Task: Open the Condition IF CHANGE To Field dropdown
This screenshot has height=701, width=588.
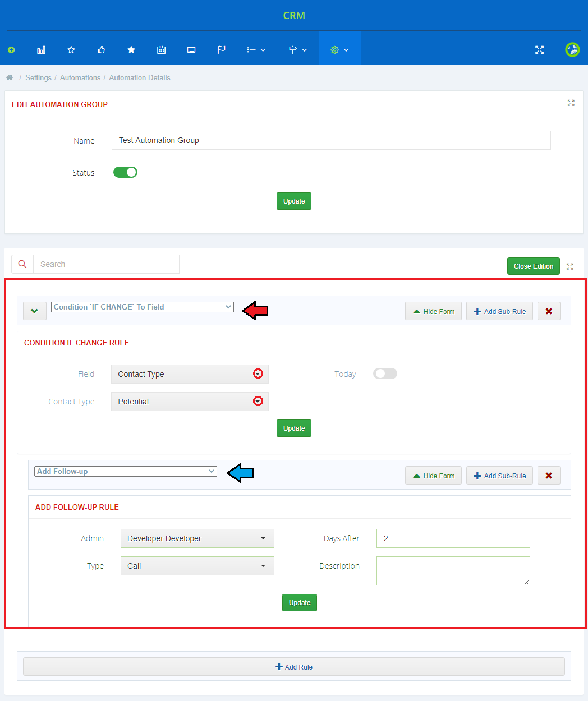Action: pos(143,307)
